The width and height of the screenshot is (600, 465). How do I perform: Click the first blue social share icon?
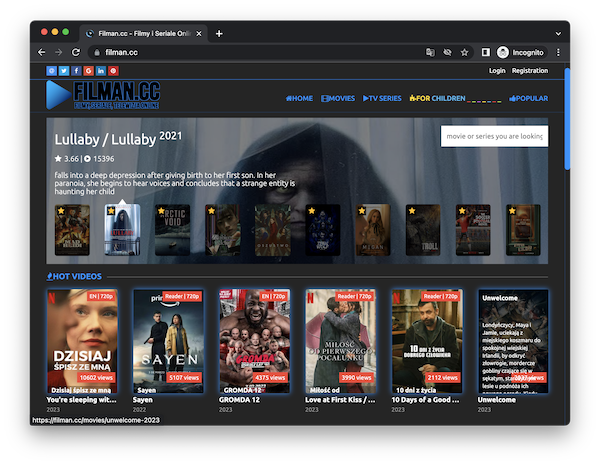52,71
